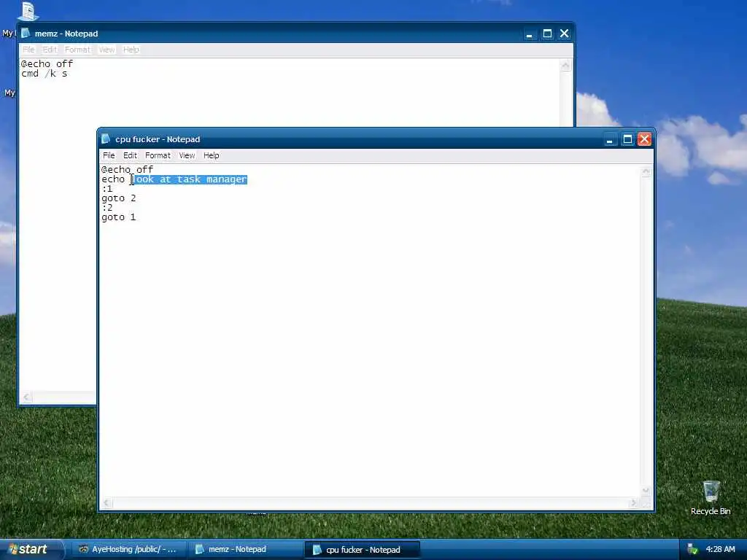Screen dimensions: 747x560
Task: Click cpu fucker - Notepad taskbar button
Action: [362, 550]
